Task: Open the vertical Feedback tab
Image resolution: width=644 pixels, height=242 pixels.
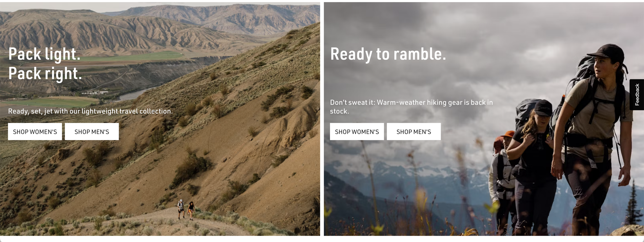Action: pyautogui.click(x=637, y=95)
